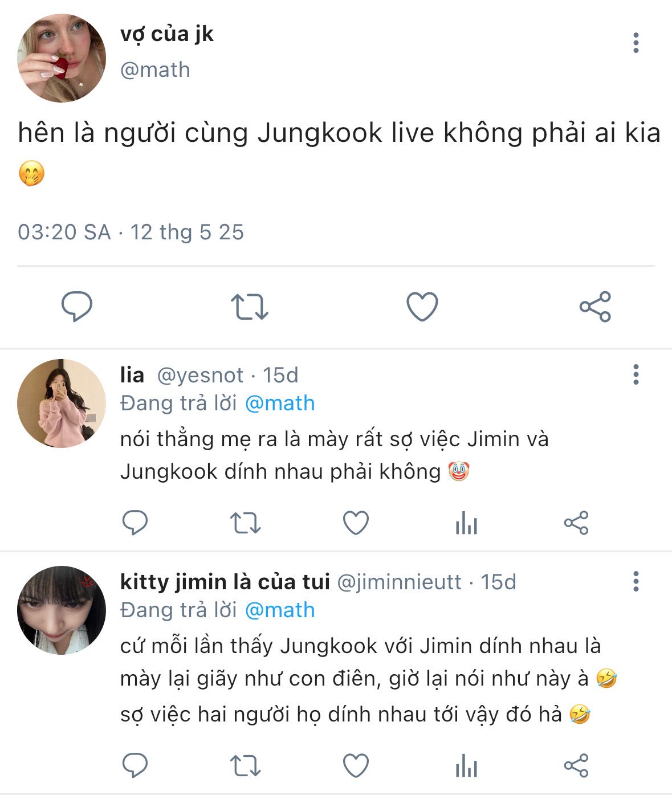This screenshot has height=795, width=672.
Task: Open lia's profile avatar
Action: [62, 403]
